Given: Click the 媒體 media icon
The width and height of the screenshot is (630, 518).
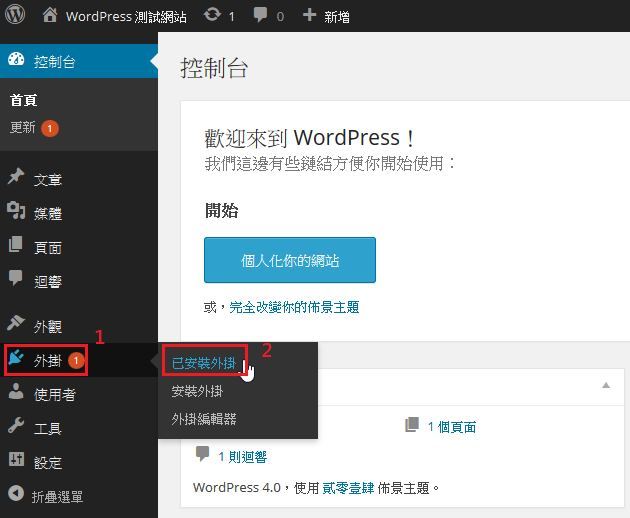Looking at the screenshot, I should (x=16, y=210).
